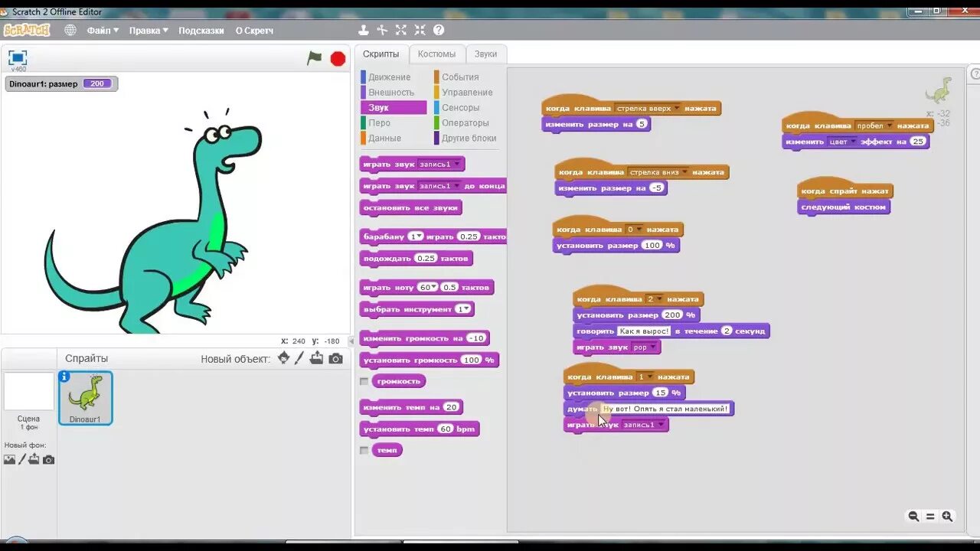Select the События block category
The height and width of the screenshot is (551, 980).
(x=465, y=77)
